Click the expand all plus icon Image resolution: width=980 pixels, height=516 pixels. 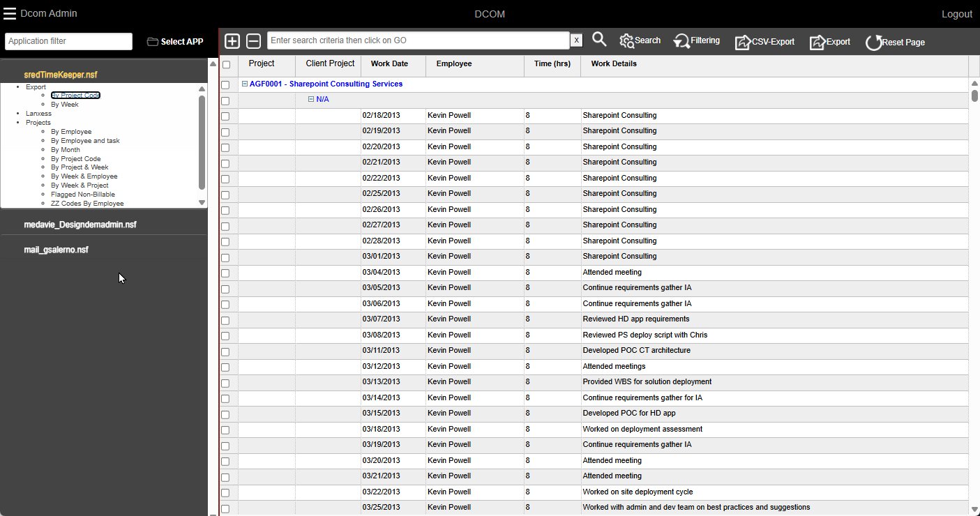coord(232,41)
